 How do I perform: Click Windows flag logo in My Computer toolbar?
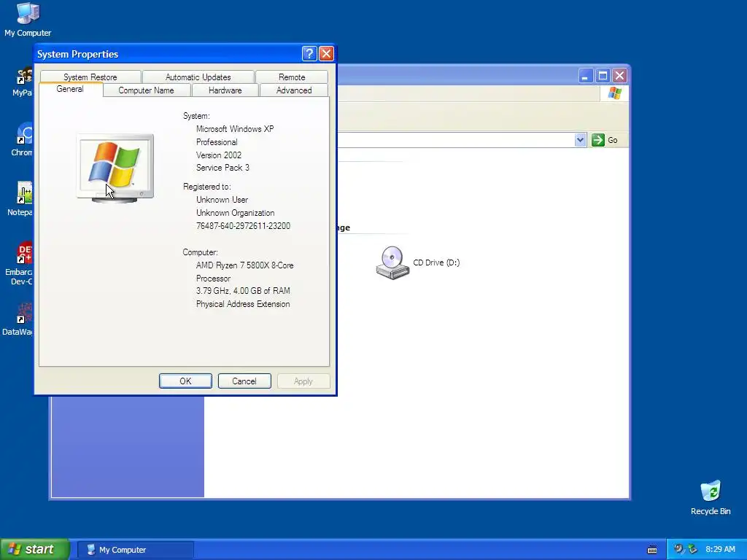click(x=614, y=93)
